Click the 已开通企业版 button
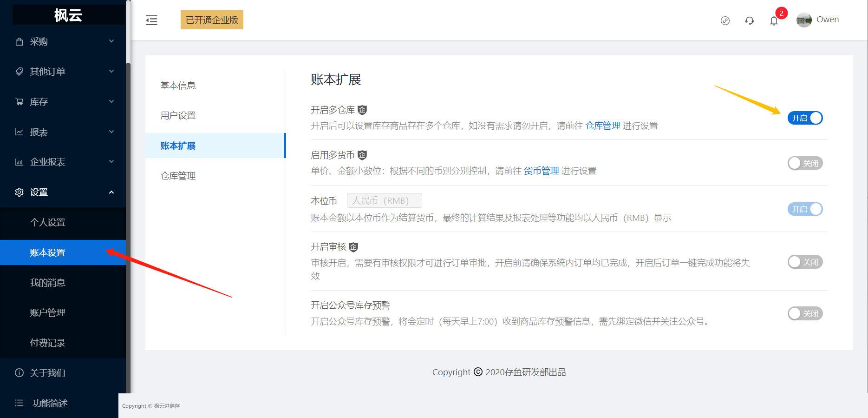Image resolution: width=868 pixels, height=418 pixels. click(x=212, y=20)
